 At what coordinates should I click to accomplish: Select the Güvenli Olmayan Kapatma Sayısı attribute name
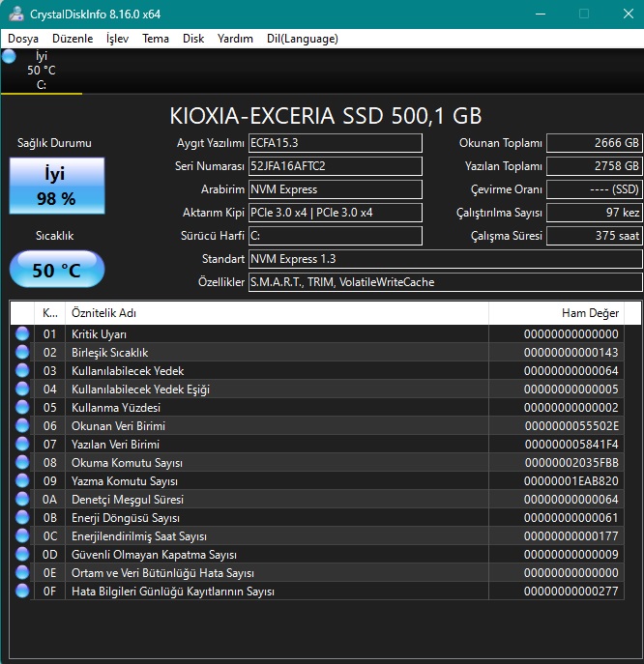(154, 555)
